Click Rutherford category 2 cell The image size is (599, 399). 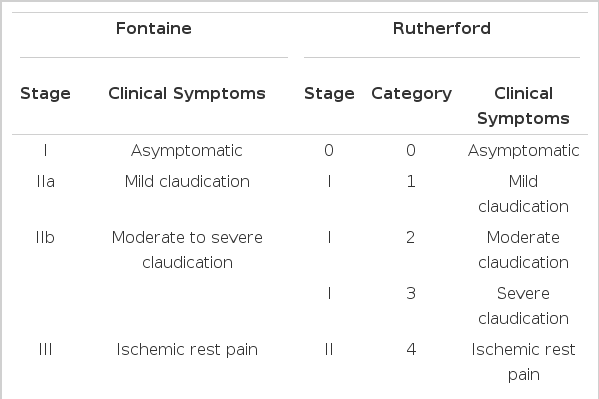(411, 238)
